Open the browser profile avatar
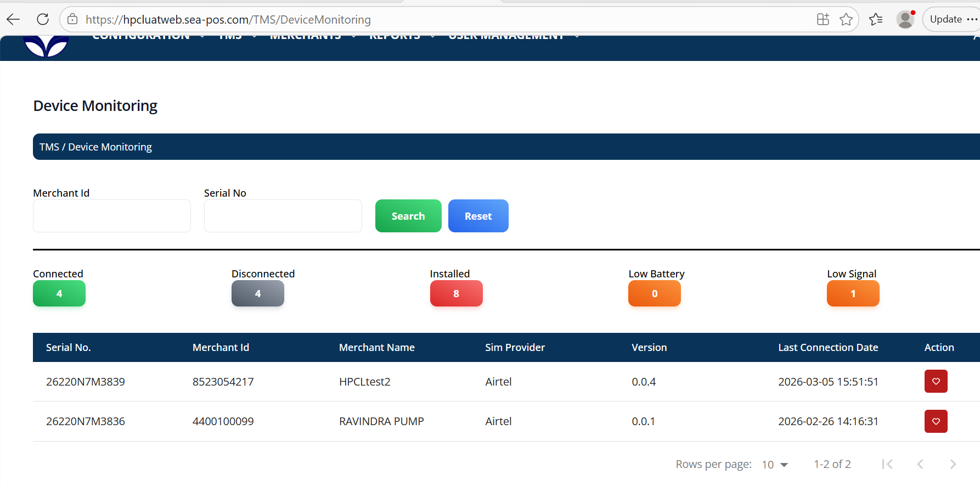The height and width of the screenshot is (485, 980). 905,19
